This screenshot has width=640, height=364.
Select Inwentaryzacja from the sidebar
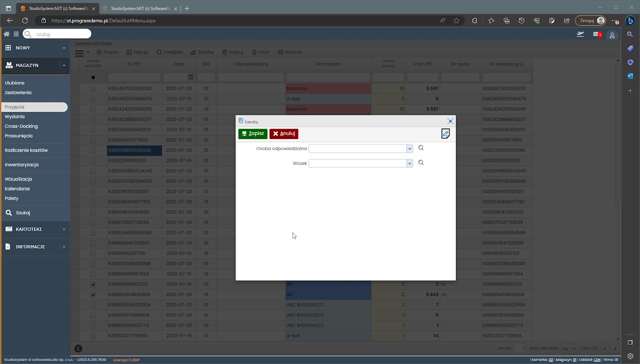tap(21, 164)
